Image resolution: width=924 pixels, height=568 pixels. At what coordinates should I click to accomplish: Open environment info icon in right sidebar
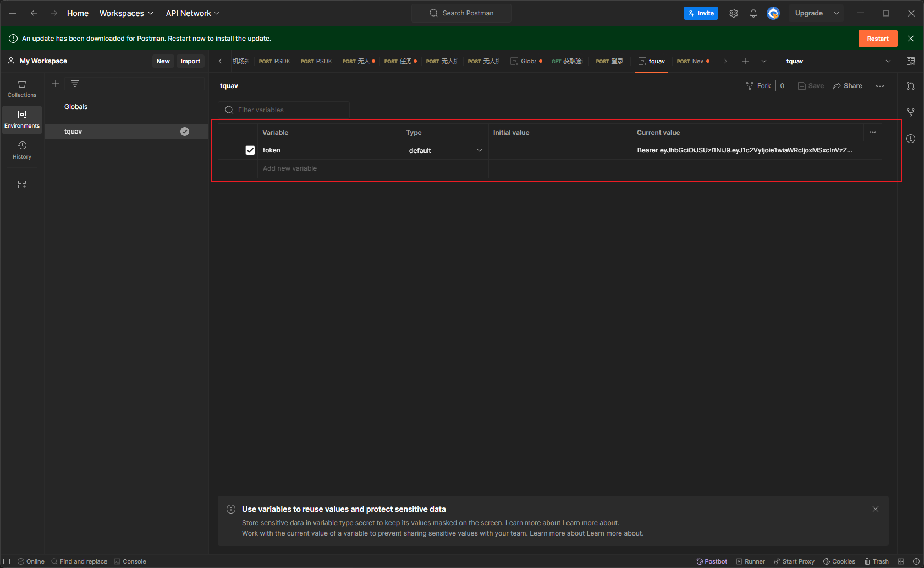pyautogui.click(x=911, y=139)
